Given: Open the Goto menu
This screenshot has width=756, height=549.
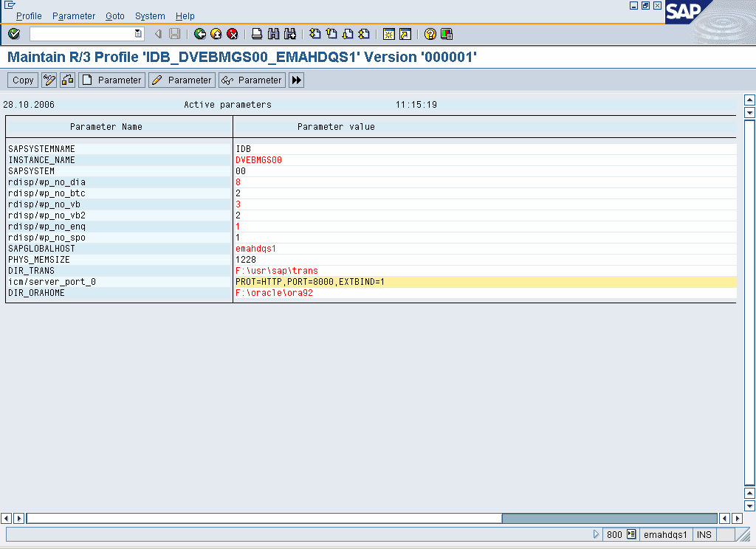Looking at the screenshot, I should tap(115, 16).
